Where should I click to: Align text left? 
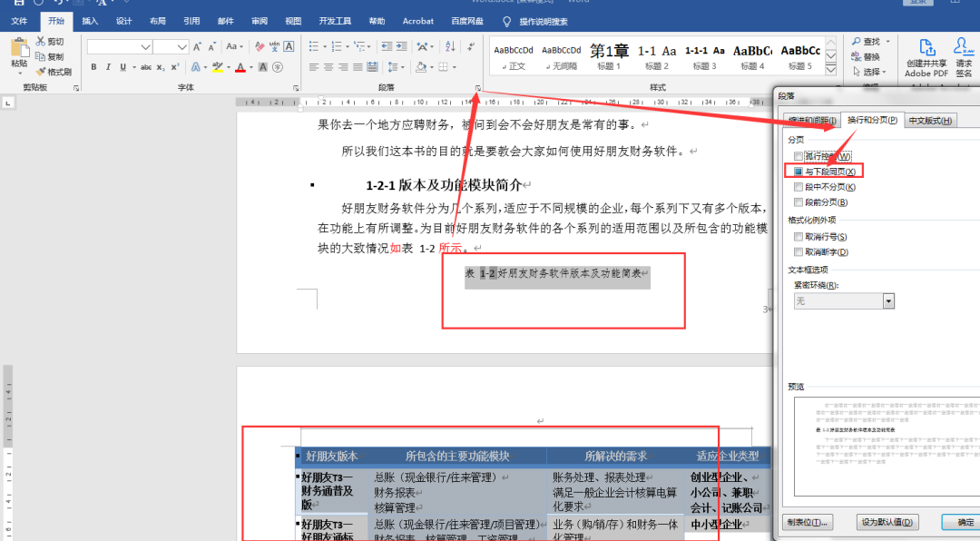click(314, 67)
